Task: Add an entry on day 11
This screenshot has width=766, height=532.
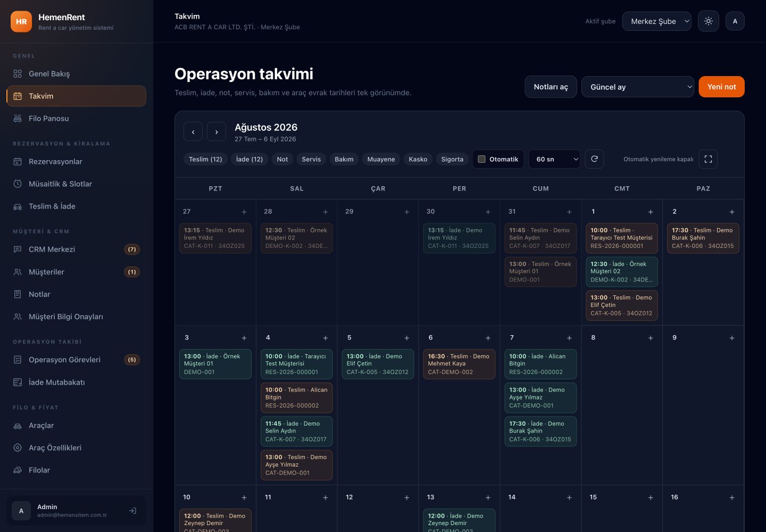Action: click(326, 497)
